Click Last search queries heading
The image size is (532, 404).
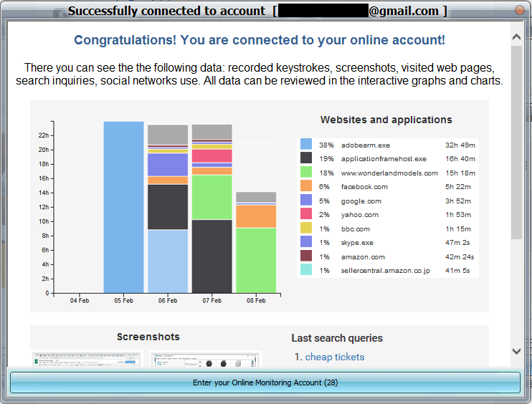click(337, 338)
